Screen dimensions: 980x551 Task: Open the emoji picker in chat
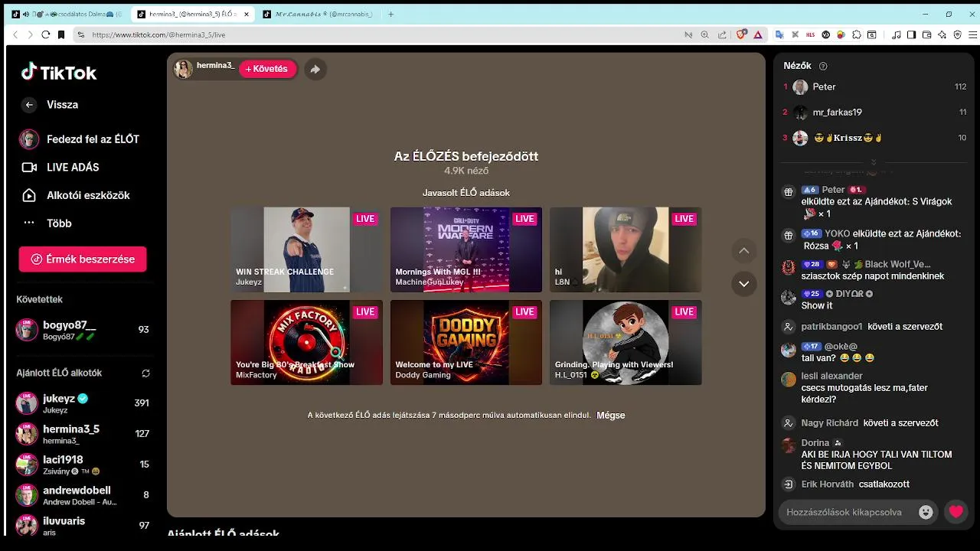pos(926,512)
